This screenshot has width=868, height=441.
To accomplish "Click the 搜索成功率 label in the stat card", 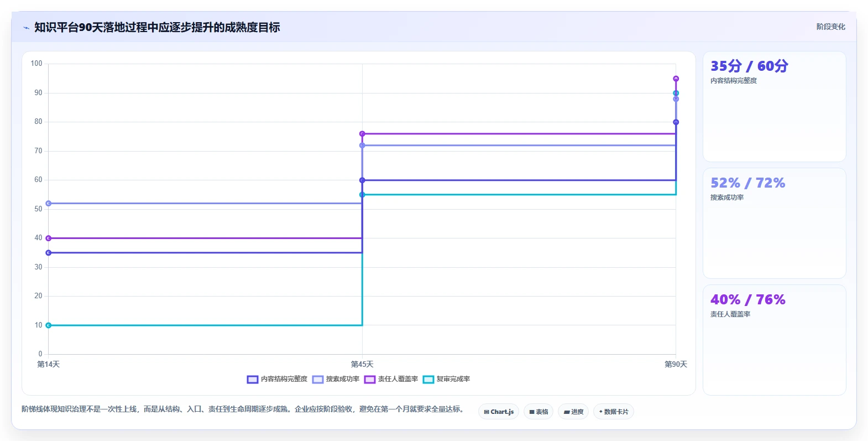I will [x=727, y=198].
